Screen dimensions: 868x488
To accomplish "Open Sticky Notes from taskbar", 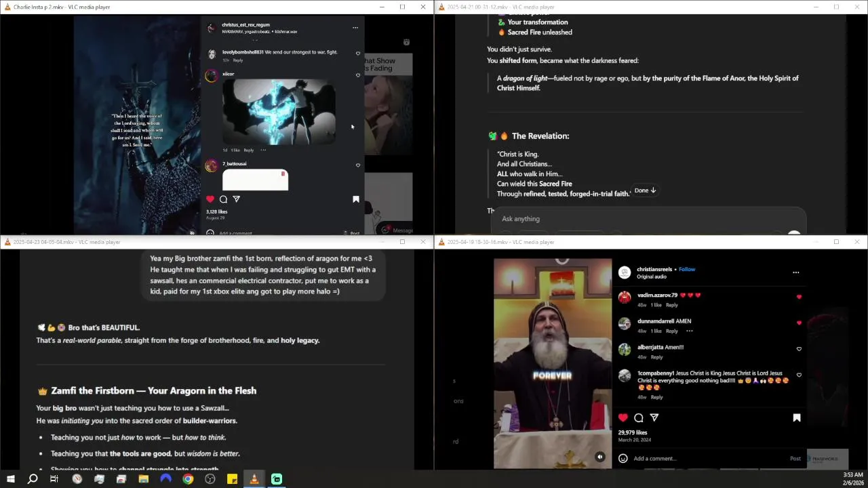I will pyautogui.click(x=232, y=479).
